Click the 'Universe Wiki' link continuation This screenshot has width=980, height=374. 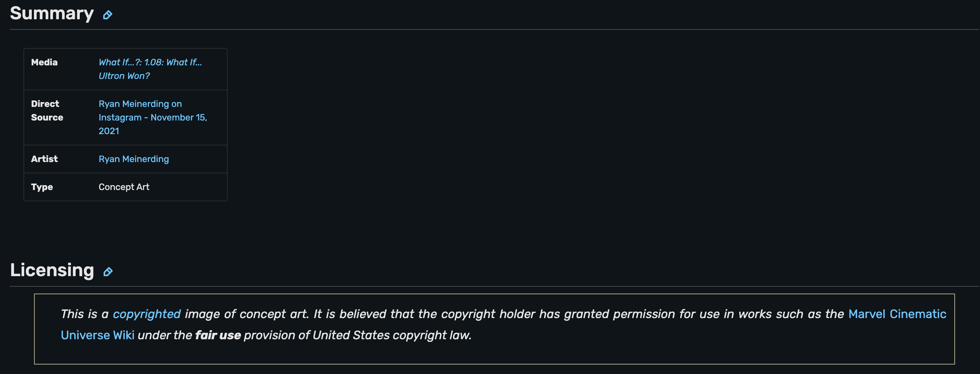(98, 335)
